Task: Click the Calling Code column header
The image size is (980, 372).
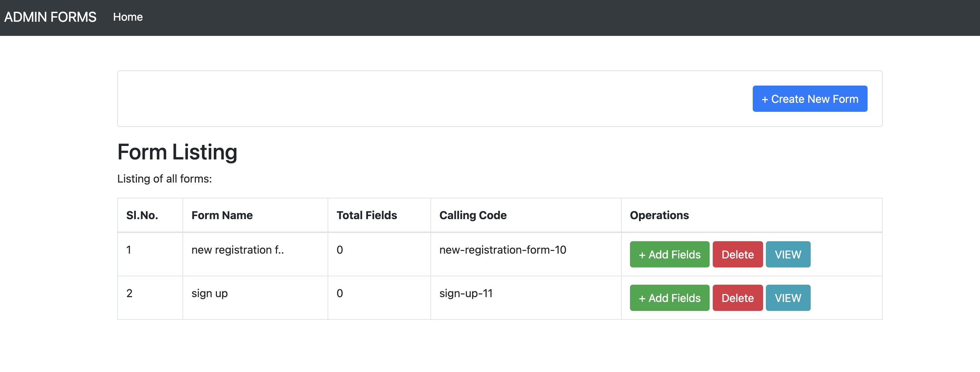Action: [472, 215]
